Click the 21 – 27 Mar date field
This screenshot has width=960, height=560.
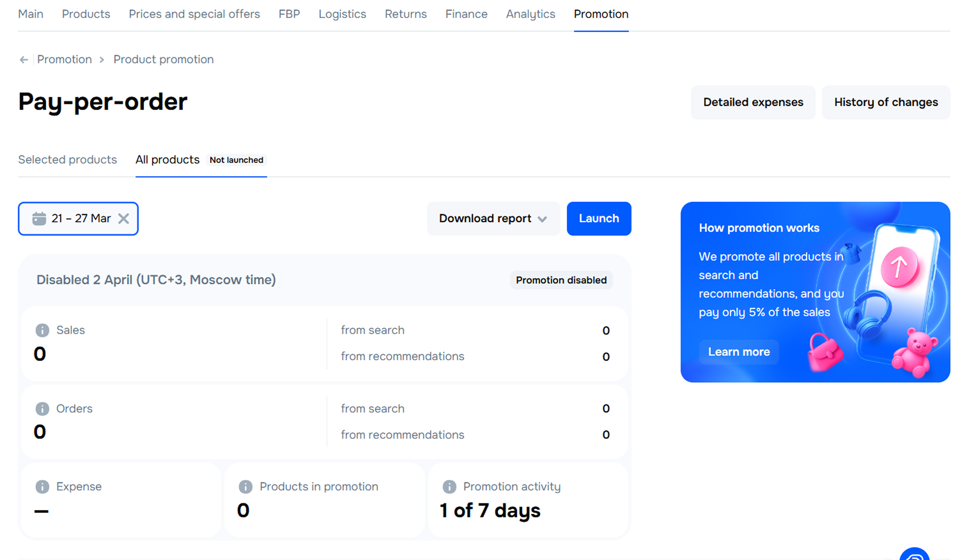point(81,218)
